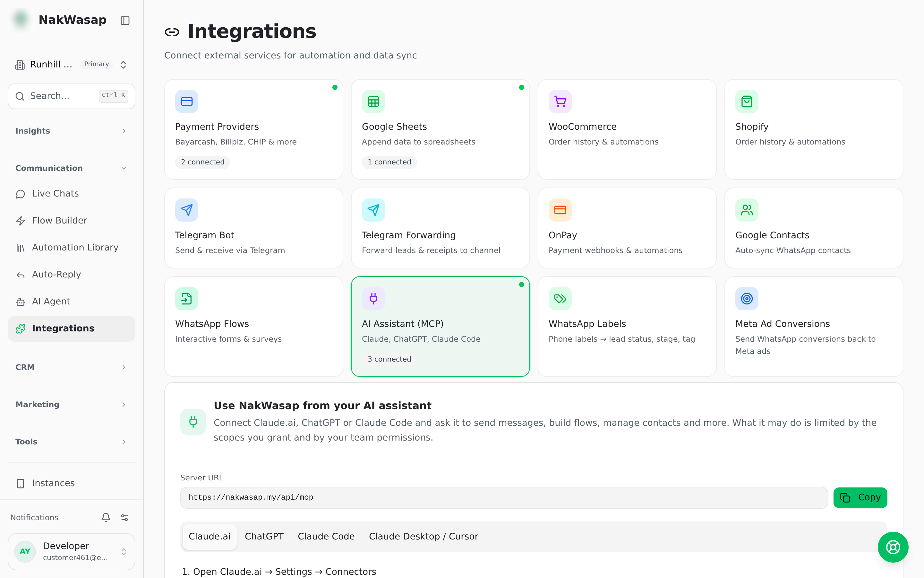This screenshot has height=578, width=924.
Task: Switch to the Claude.ai tab
Action: click(210, 536)
